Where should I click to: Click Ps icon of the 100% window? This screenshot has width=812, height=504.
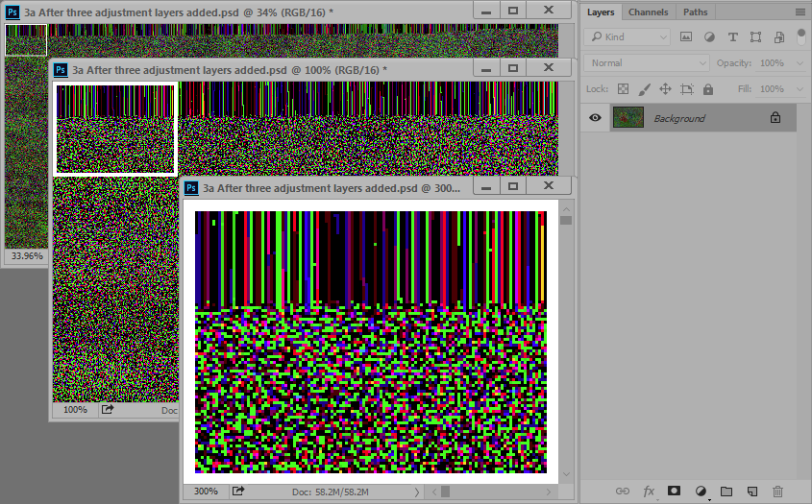pos(61,70)
